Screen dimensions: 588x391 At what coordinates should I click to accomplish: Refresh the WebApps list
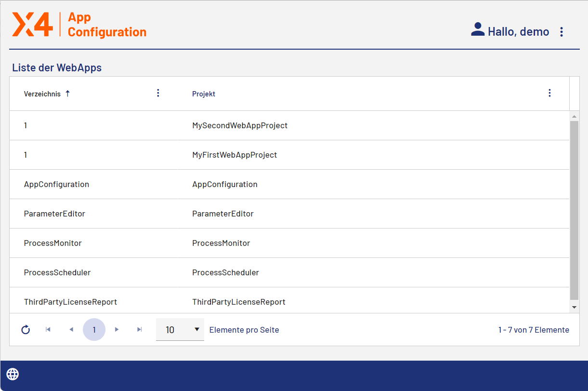pyautogui.click(x=26, y=330)
